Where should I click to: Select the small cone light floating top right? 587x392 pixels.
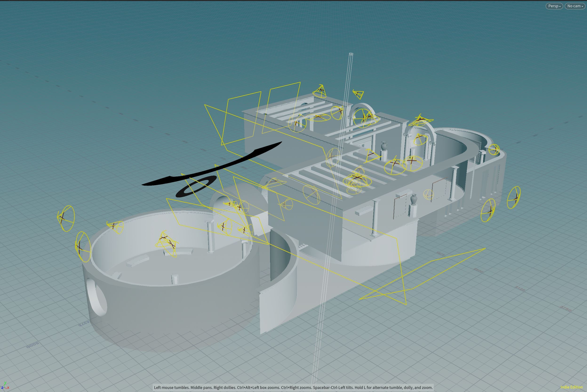[x=359, y=94]
